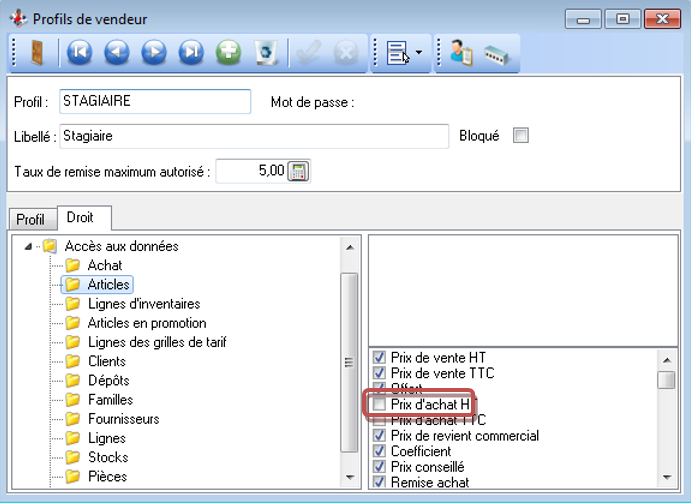691x503 pixels.
Task: Open the user clipboard icon in toolbar
Action: (460, 53)
